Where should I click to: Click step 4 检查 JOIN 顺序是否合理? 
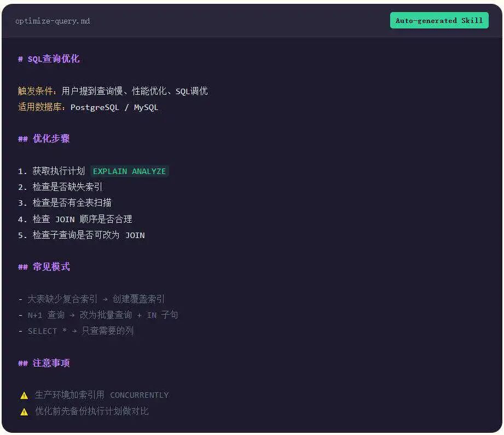[x=75, y=219]
